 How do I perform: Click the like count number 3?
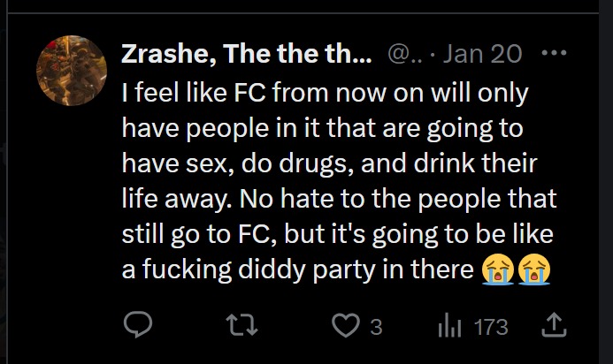[x=376, y=327]
